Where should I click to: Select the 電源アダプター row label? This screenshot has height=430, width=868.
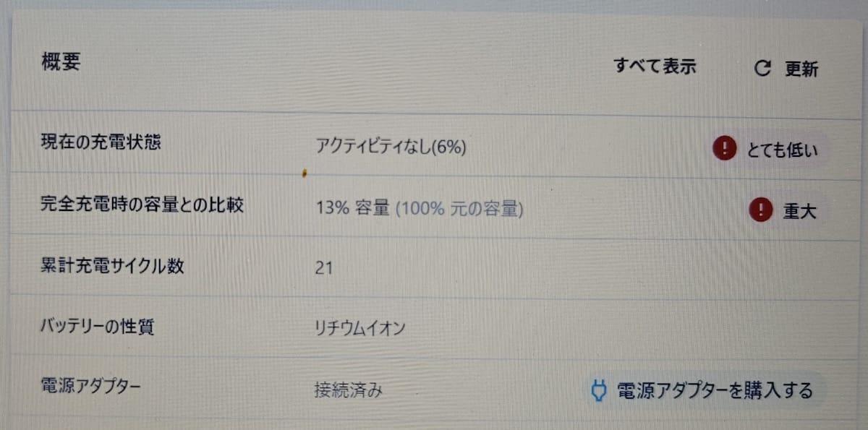click(90, 384)
